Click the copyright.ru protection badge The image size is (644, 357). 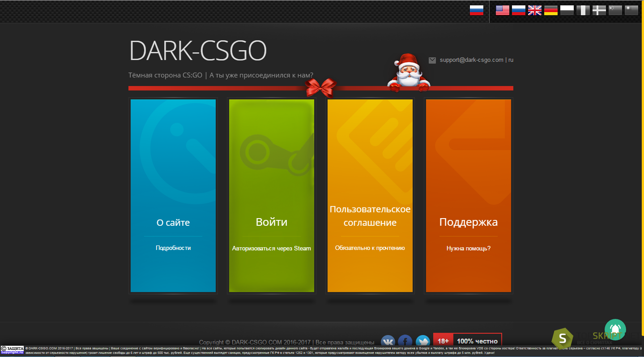[12, 350]
